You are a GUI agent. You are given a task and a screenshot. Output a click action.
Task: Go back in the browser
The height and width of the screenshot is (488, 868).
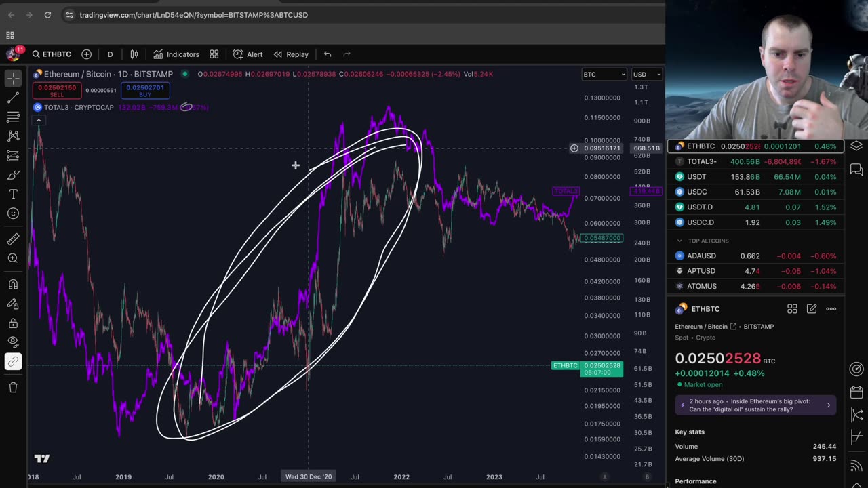coord(11,15)
